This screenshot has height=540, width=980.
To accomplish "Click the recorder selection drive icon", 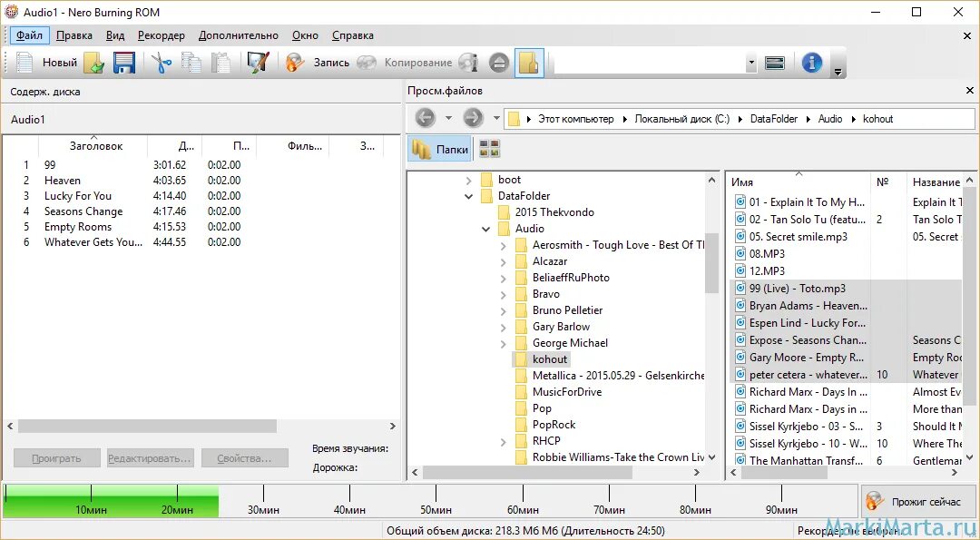I will coord(774,63).
